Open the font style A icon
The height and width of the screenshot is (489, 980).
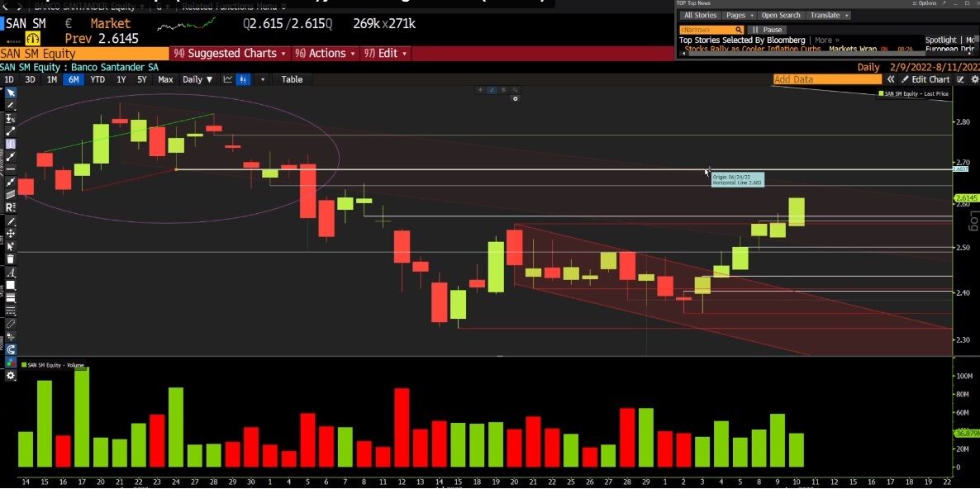[x=11, y=273]
